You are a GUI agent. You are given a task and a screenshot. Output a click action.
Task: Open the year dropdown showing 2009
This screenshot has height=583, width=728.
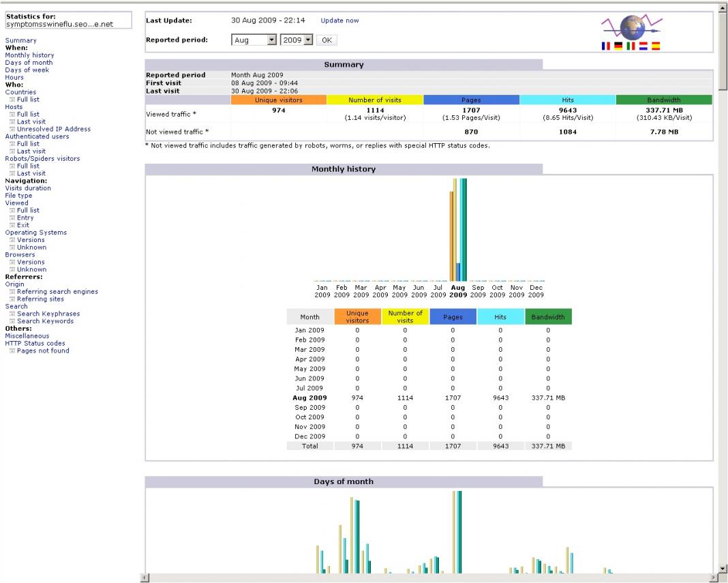[x=297, y=40]
